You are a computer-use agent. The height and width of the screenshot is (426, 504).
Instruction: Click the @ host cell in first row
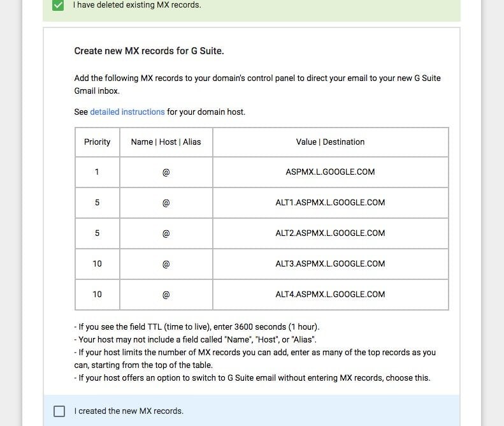(x=166, y=172)
